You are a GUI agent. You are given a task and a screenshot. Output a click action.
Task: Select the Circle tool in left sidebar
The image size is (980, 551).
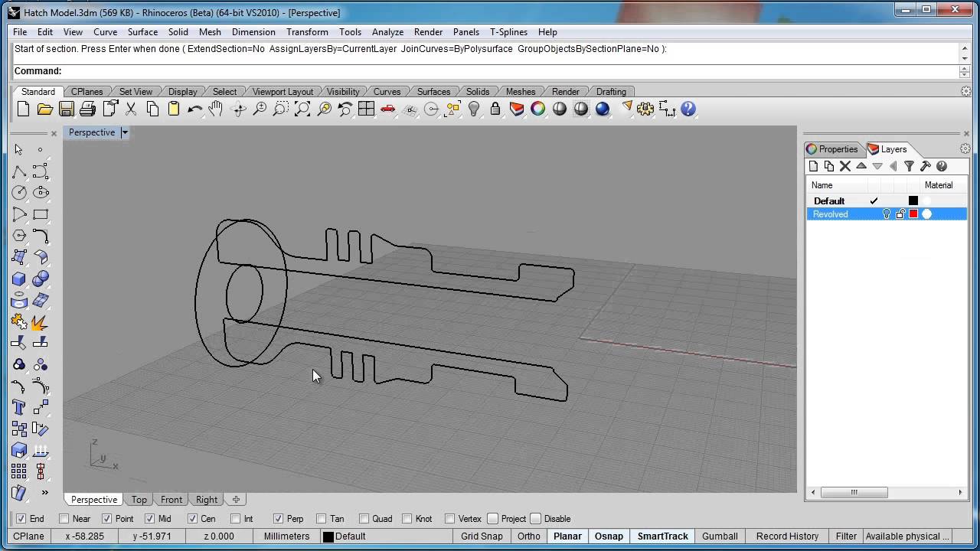(x=19, y=193)
